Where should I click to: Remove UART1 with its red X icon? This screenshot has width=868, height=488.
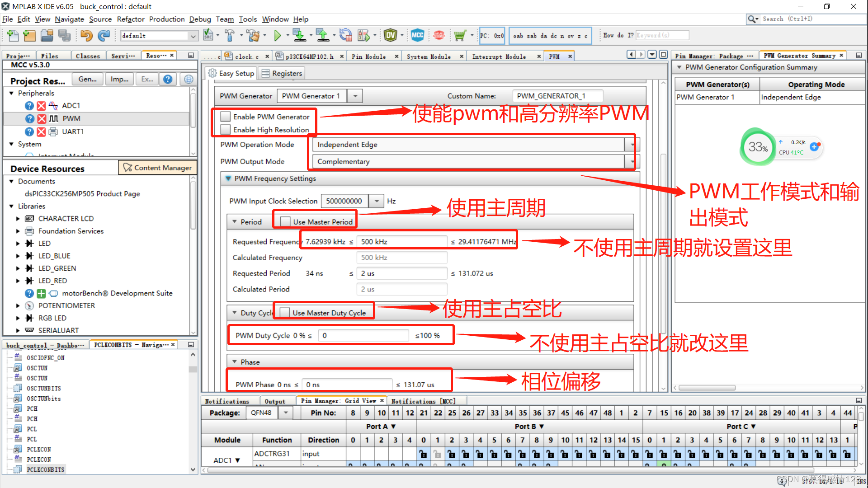[x=41, y=131]
